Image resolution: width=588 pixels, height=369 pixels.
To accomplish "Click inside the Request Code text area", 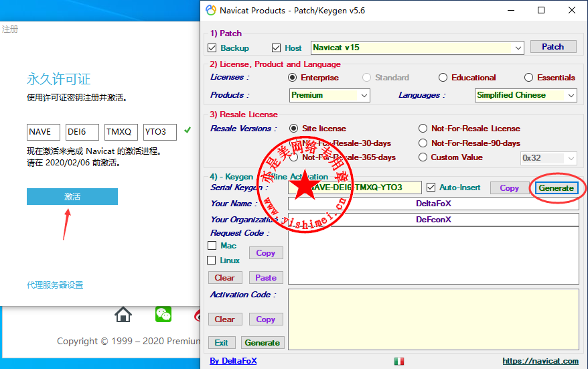I will tap(433, 256).
